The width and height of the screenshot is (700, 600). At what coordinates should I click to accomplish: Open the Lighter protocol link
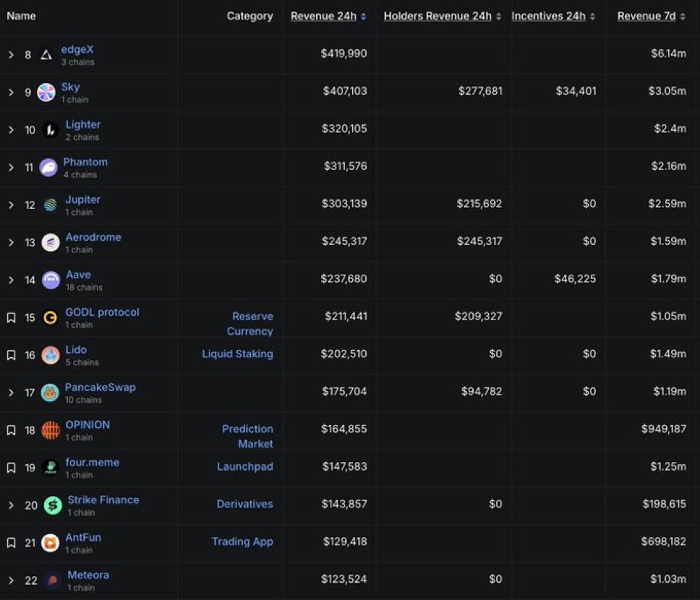[x=83, y=124]
